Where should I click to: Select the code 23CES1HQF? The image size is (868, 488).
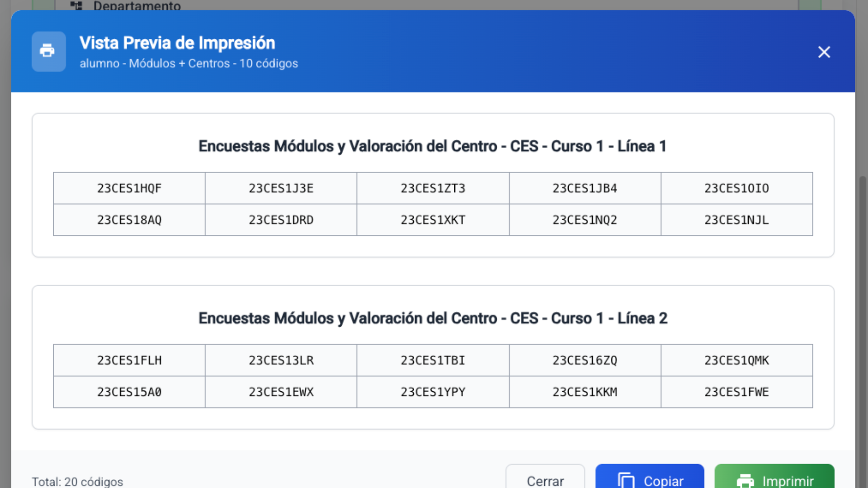(x=129, y=188)
